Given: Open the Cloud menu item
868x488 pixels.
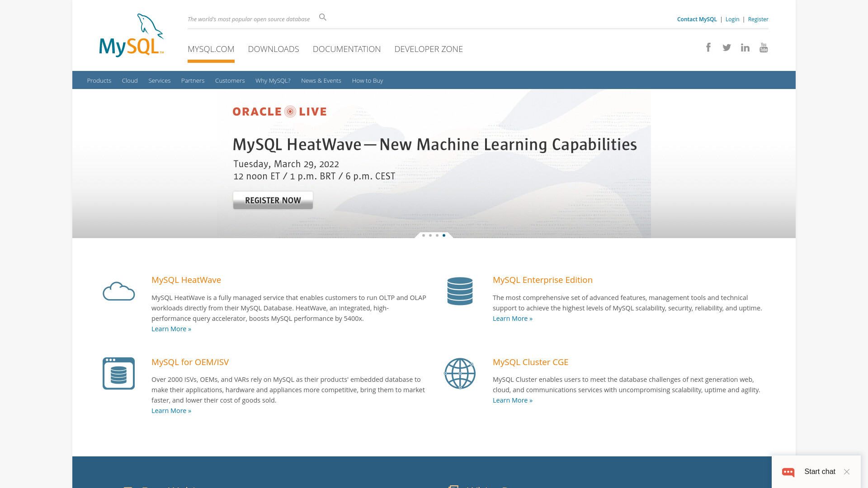Looking at the screenshot, I should point(130,80).
